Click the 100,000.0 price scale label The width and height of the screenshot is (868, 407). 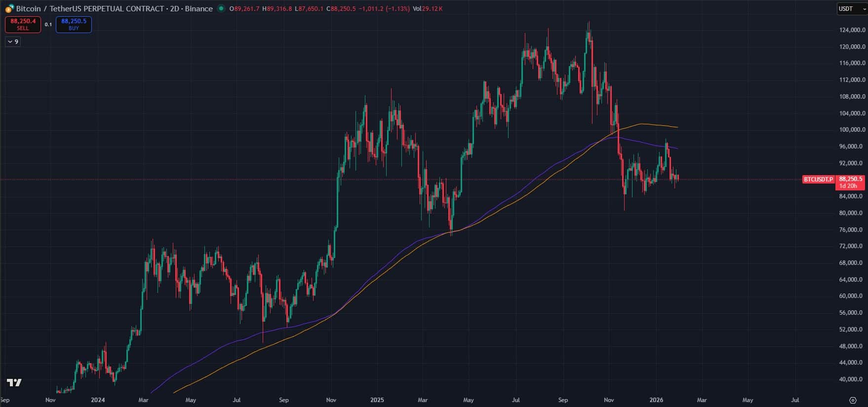tap(852, 130)
